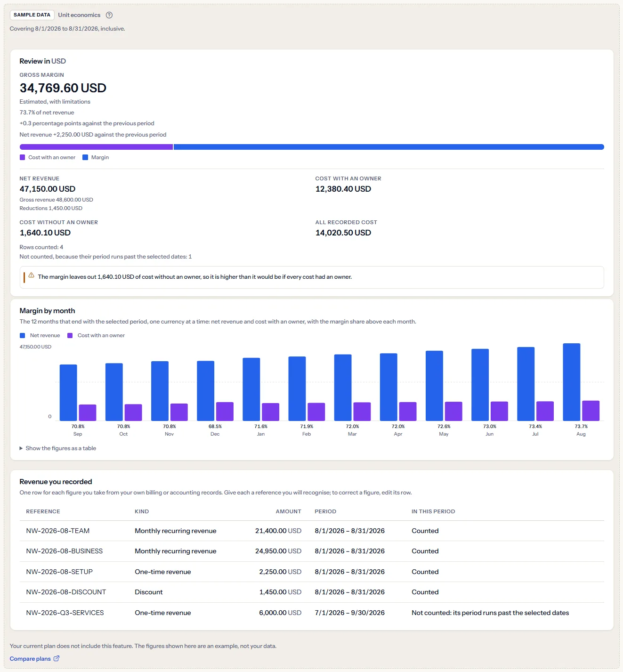This screenshot has width=623, height=672.
Task: Click the Dec net revenue bar
Action: pyautogui.click(x=205, y=391)
